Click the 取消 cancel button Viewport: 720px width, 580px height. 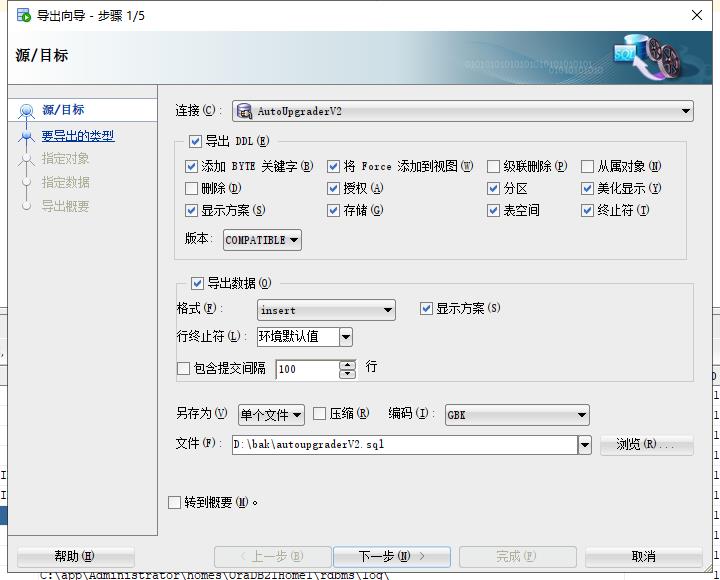coord(643,557)
